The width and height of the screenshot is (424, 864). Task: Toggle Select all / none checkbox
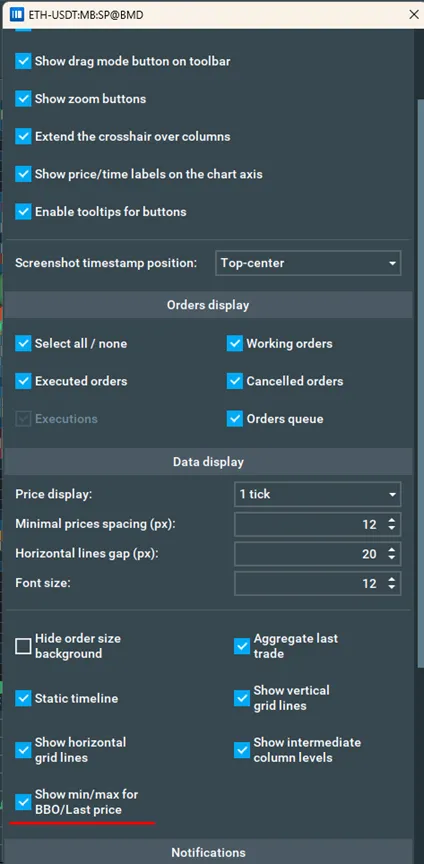(x=23, y=343)
